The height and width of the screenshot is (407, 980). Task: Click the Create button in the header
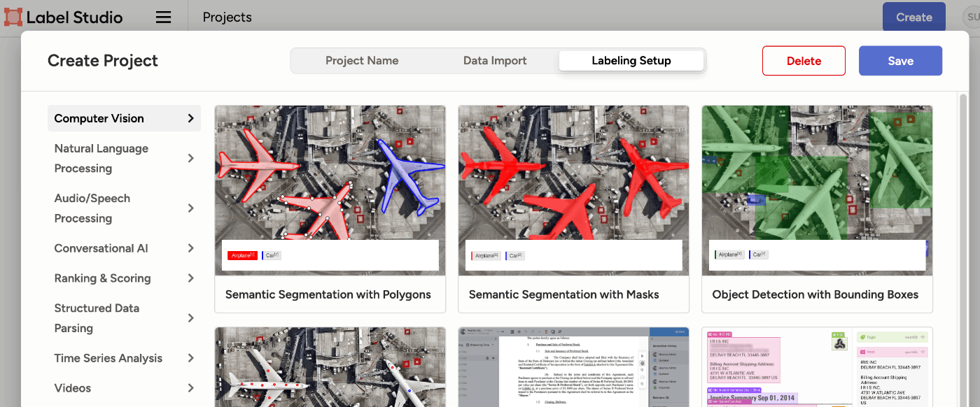click(x=913, y=17)
